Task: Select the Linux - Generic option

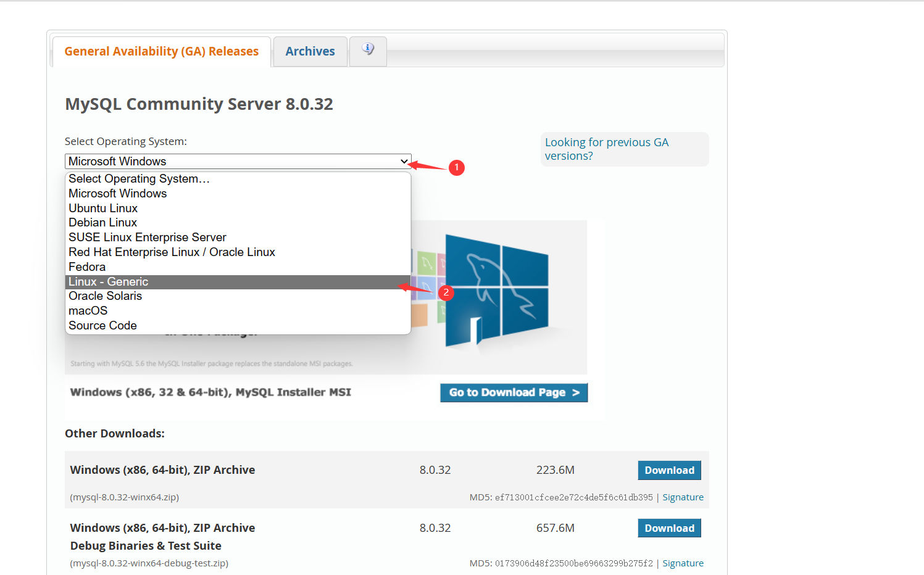Action: click(x=238, y=282)
